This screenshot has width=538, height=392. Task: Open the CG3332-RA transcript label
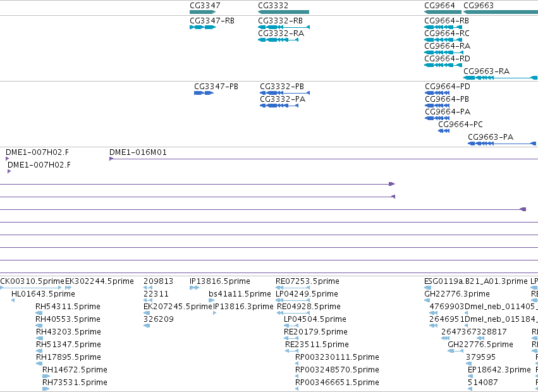click(281, 34)
